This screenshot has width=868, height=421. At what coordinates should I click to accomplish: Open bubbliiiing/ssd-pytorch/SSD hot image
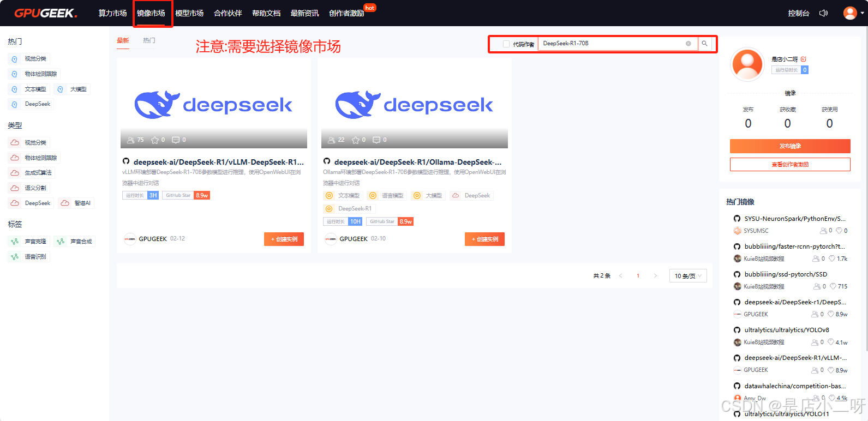tap(786, 274)
